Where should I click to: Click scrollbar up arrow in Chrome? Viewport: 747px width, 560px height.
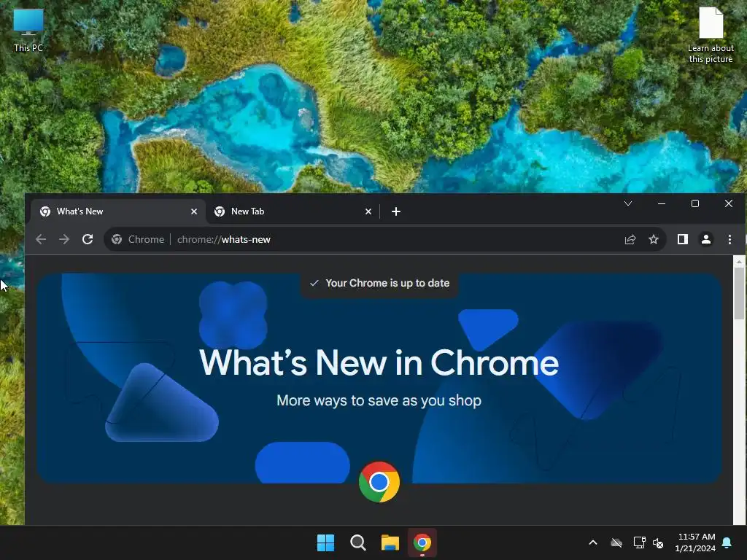739,262
